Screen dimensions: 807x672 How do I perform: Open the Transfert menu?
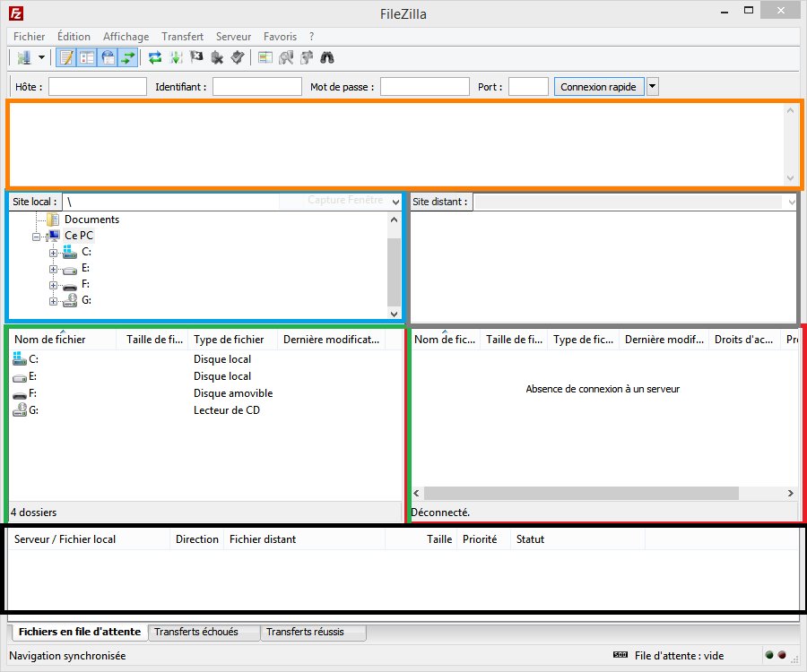click(182, 37)
